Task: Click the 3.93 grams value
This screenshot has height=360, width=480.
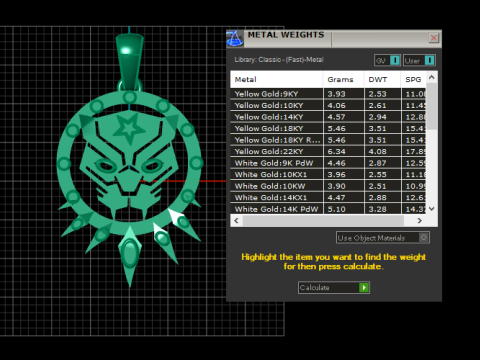Action: click(x=336, y=94)
